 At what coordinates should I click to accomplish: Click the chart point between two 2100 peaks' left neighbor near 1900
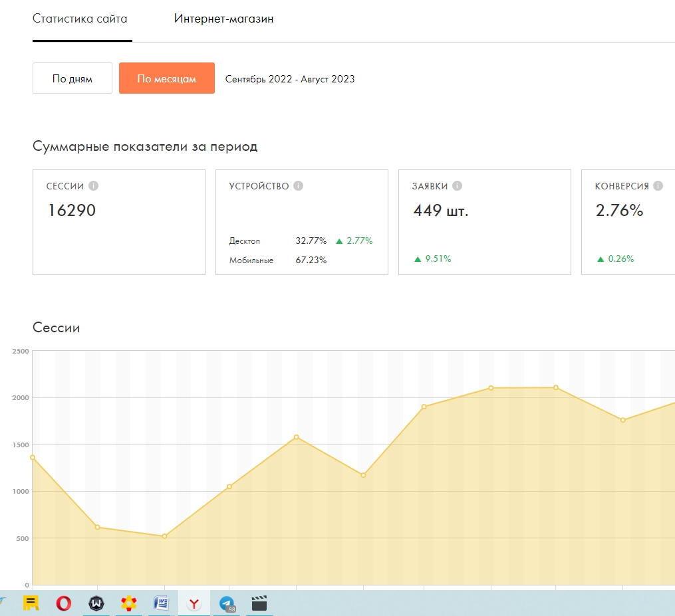click(x=424, y=407)
